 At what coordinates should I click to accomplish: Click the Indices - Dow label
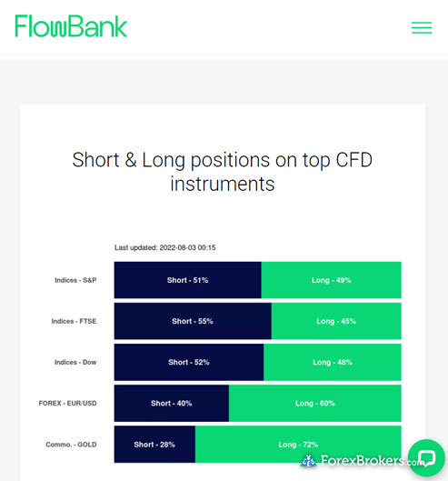click(x=75, y=362)
